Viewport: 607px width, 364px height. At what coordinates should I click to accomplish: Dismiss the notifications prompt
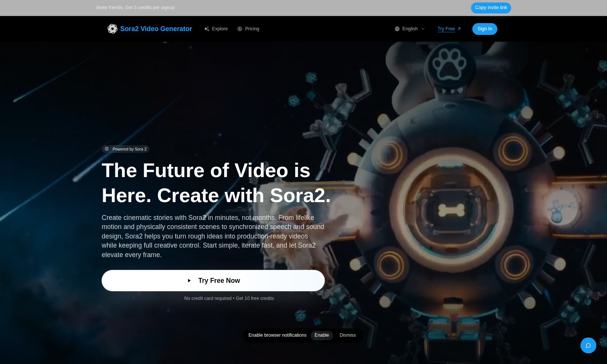click(x=348, y=335)
